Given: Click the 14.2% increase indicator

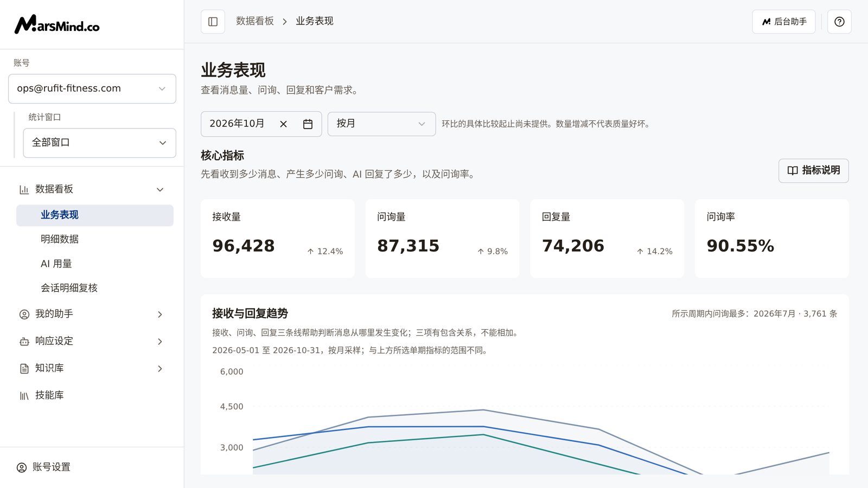Looking at the screenshot, I should [654, 252].
